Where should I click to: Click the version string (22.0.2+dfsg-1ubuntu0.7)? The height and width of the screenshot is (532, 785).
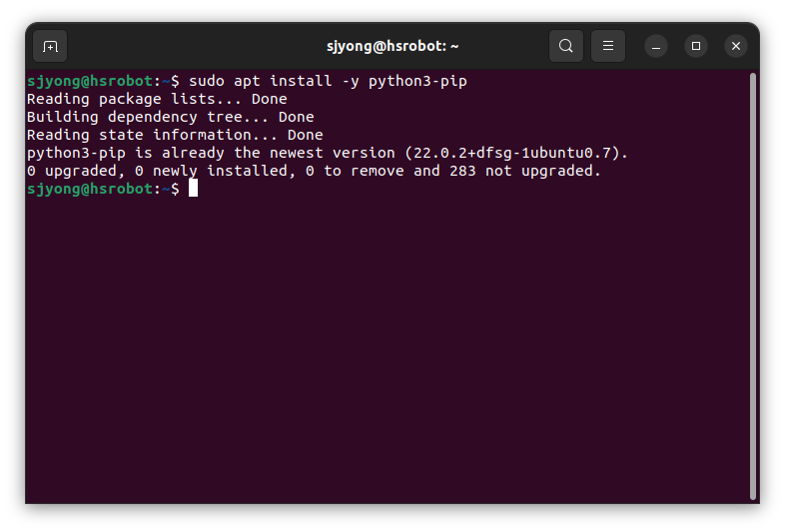pos(515,153)
